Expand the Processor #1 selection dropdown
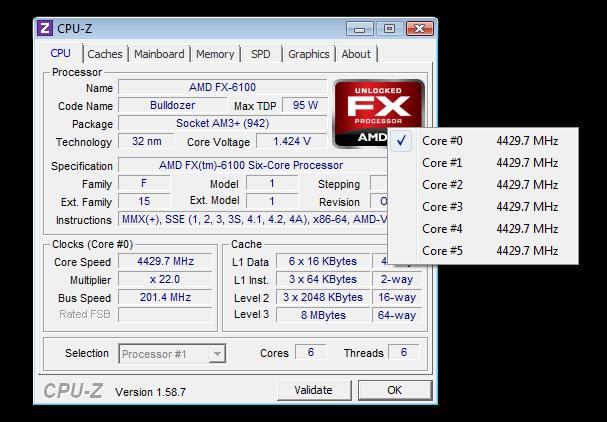The image size is (607, 422). (x=218, y=354)
